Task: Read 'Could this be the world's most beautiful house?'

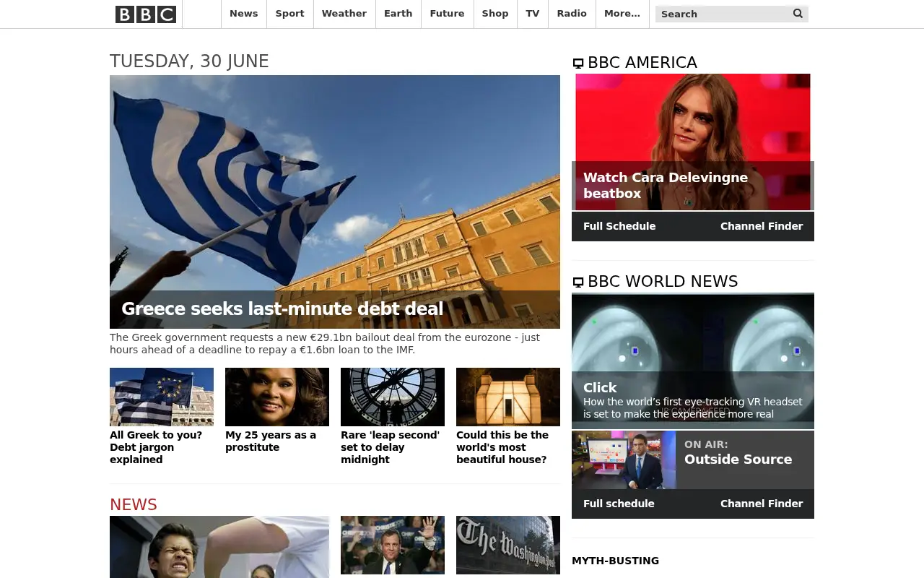Action: point(502,447)
